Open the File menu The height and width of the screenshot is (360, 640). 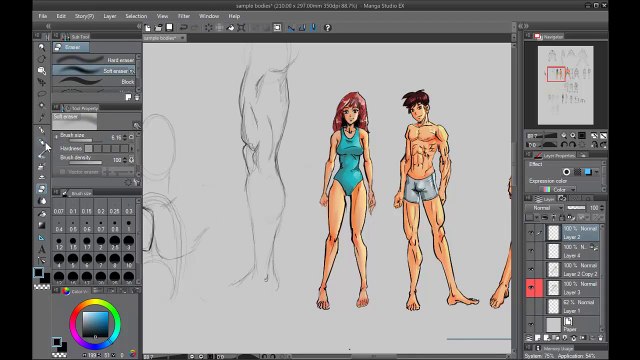(42, 16)
